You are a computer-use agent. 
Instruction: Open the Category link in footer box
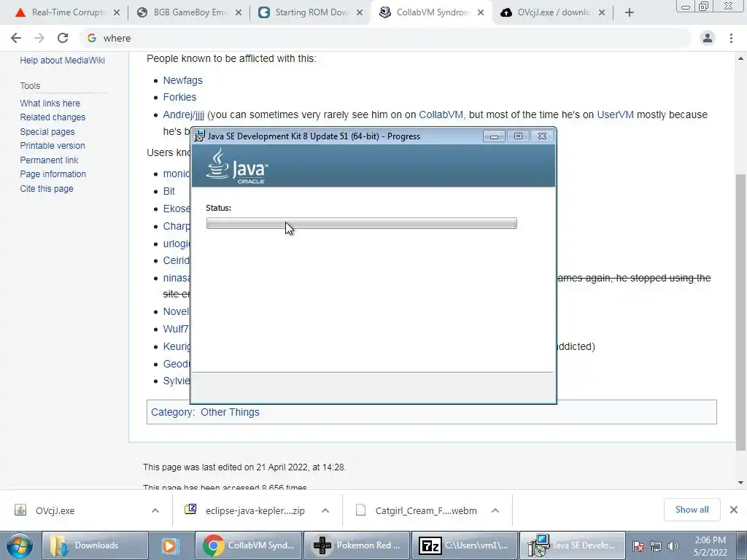pos(172,413)
